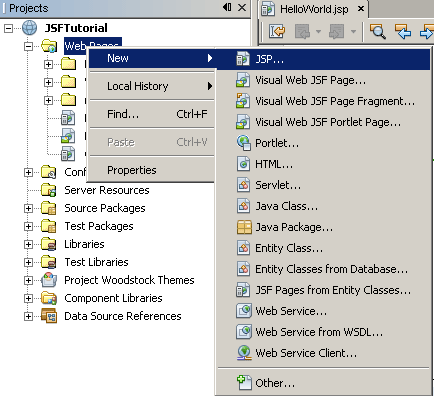Minimize the Projects panel
Image resolution: width=434 pixels, height=396 pixels.
227,7
